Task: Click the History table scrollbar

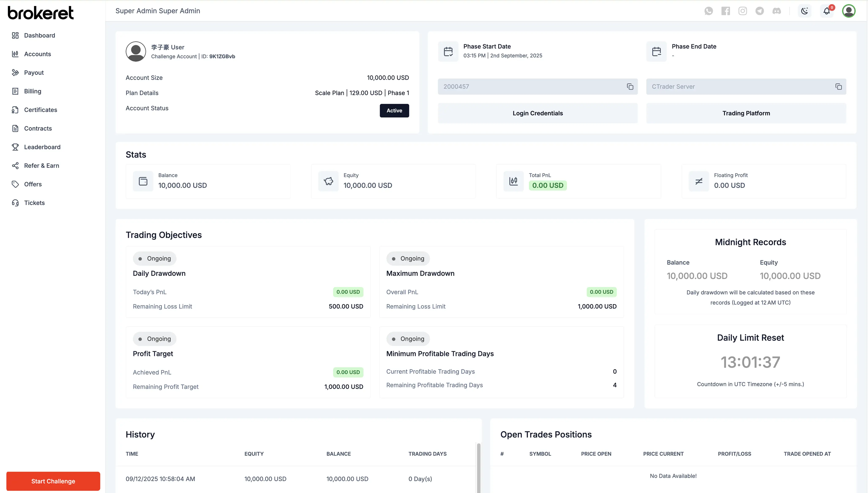Action: (x=479, y=467)
